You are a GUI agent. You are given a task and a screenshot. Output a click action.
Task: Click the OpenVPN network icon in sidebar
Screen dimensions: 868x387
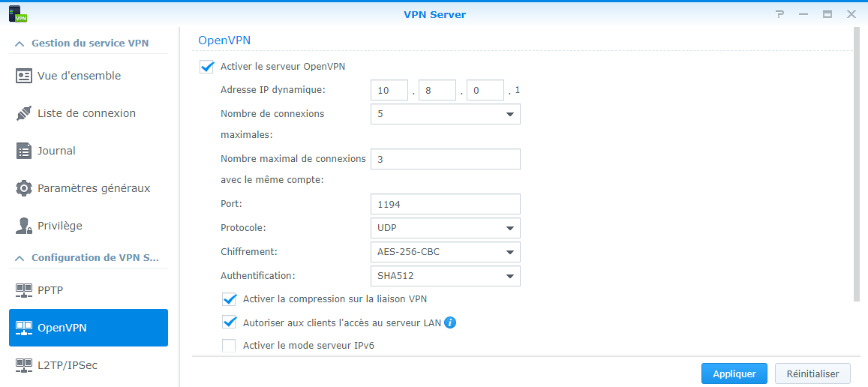[x=24, y=327]
